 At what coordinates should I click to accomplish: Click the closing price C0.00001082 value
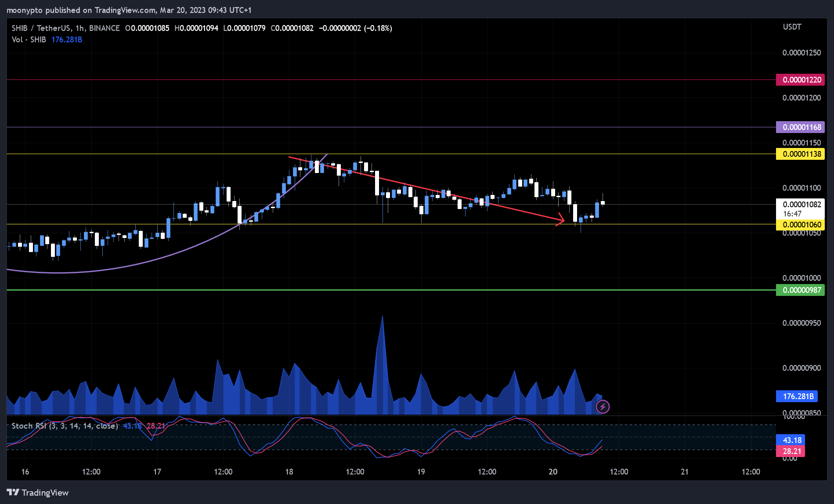click(x=292, y=28)
